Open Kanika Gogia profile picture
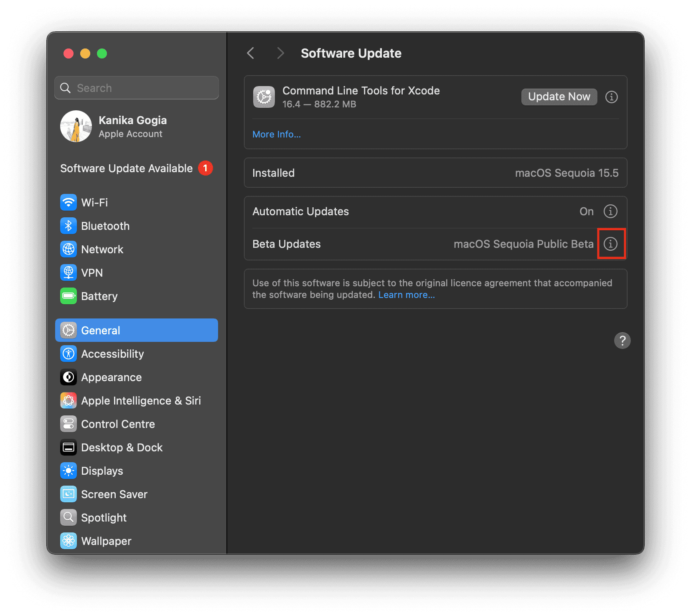The image size is (691, 616). coord(76,126)
